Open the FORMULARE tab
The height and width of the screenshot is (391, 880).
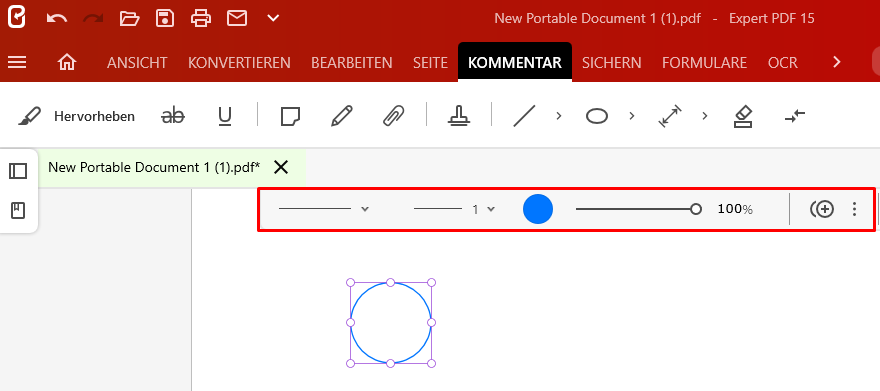(x=704, y=63)
